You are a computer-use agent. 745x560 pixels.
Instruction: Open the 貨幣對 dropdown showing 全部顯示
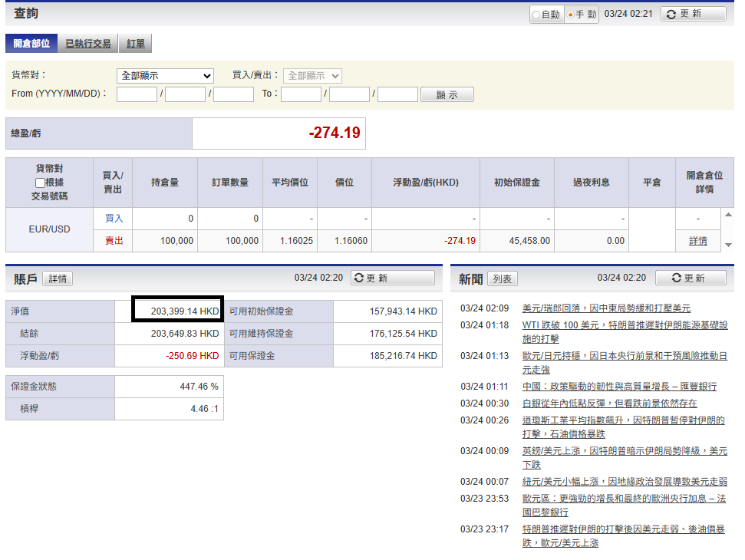165,75
